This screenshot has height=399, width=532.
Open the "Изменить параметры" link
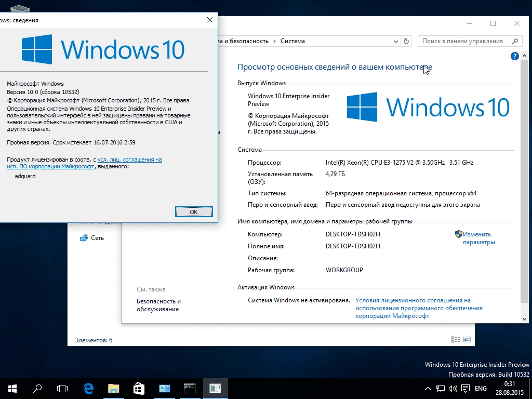[478, 238]
